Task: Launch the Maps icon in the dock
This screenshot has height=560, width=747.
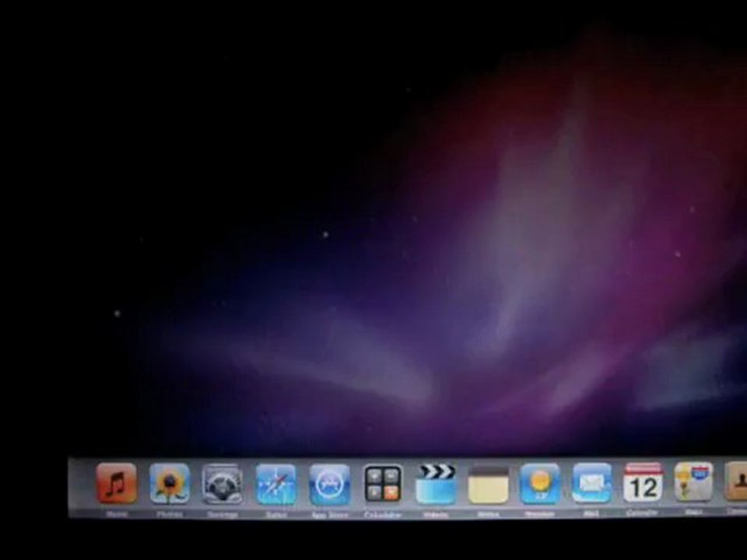Action: point(693,481)
